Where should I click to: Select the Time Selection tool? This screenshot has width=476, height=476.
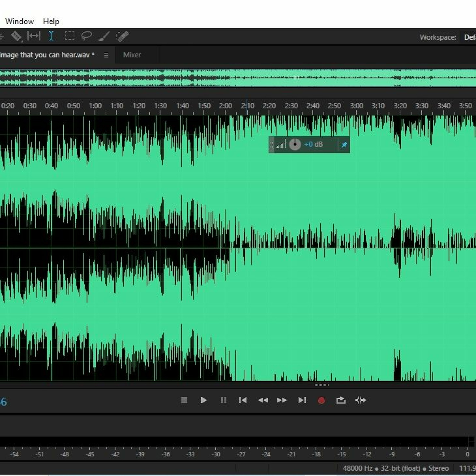(x=51, y=36)
